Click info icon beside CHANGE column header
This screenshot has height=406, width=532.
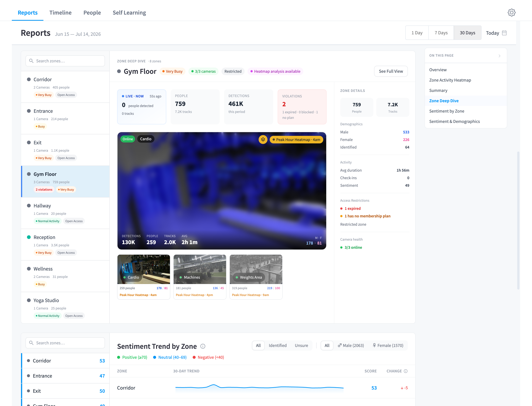tap(405, 371)
